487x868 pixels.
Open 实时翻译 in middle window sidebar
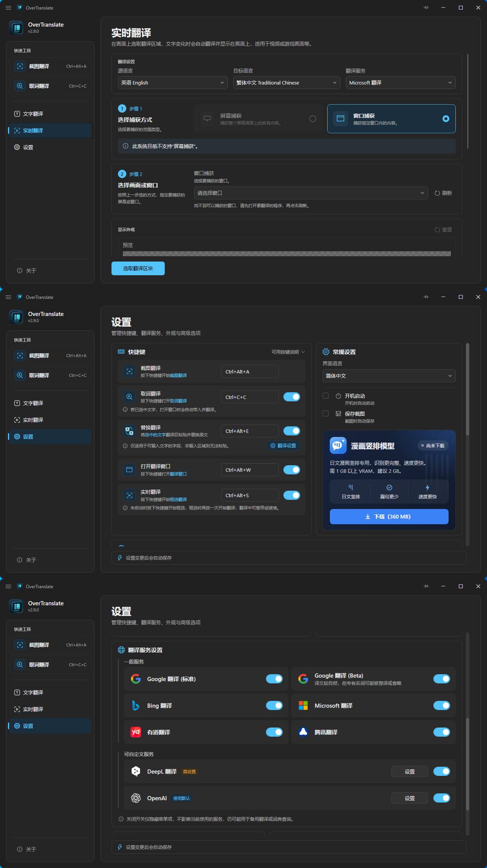(x=50, y=420)
